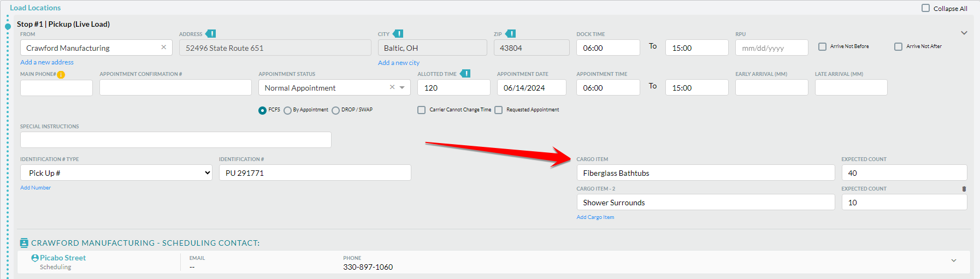Image resolution: width=980 pixels, height=279 pixels.
Task: Collapse Stop #1 using the chevron
Action: 964,33
